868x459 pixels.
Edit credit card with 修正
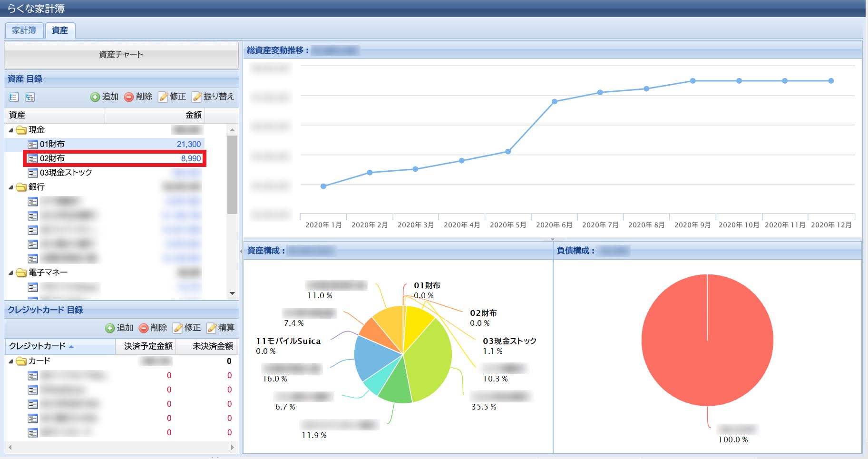click(x=186, y=328)
